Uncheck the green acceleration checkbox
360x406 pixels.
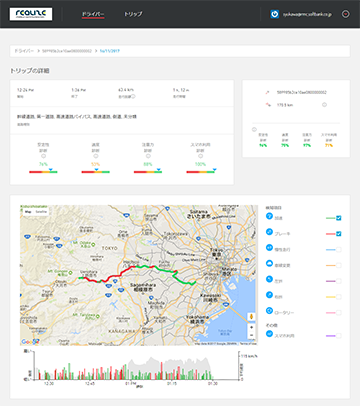(339, 218)
